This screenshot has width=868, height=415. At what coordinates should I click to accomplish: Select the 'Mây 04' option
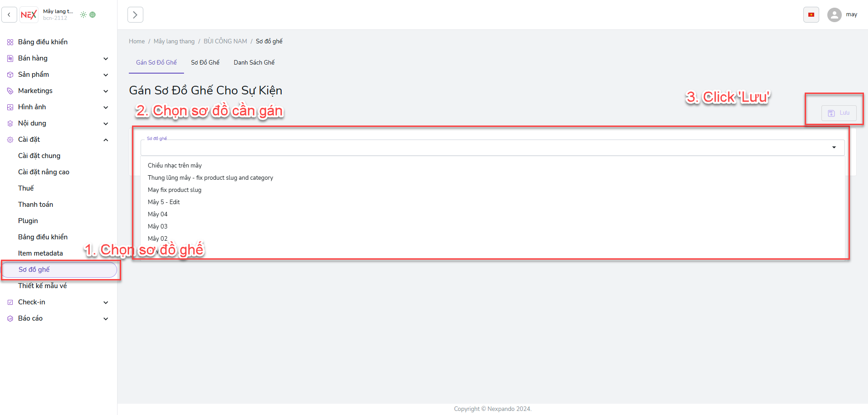click(x=158, y=214)
